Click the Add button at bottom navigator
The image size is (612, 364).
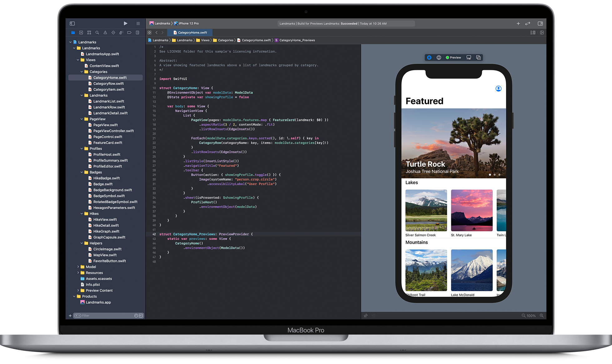(x=69, y=316)
